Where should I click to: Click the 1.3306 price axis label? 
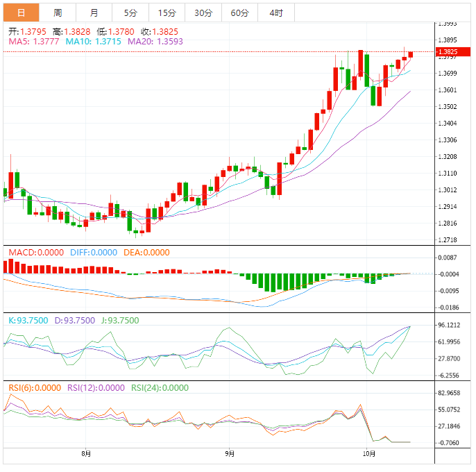pyautogui.click(x=448, y=140)
